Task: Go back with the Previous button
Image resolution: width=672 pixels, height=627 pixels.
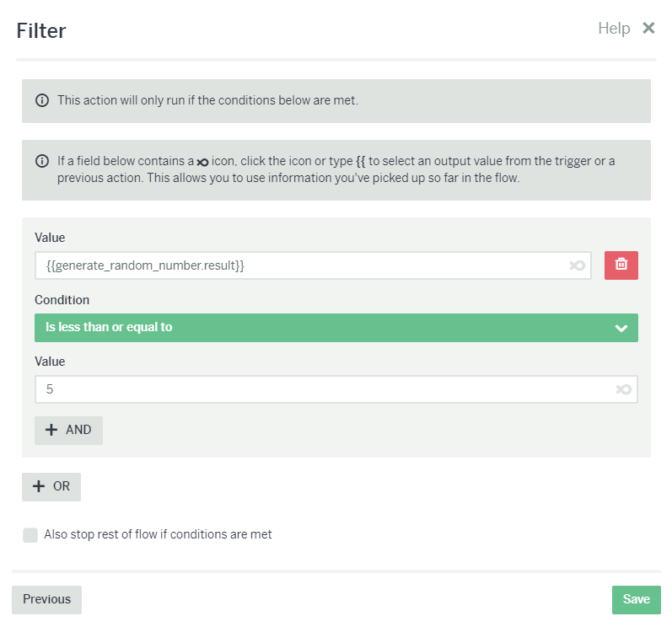Action: (46, 599)
